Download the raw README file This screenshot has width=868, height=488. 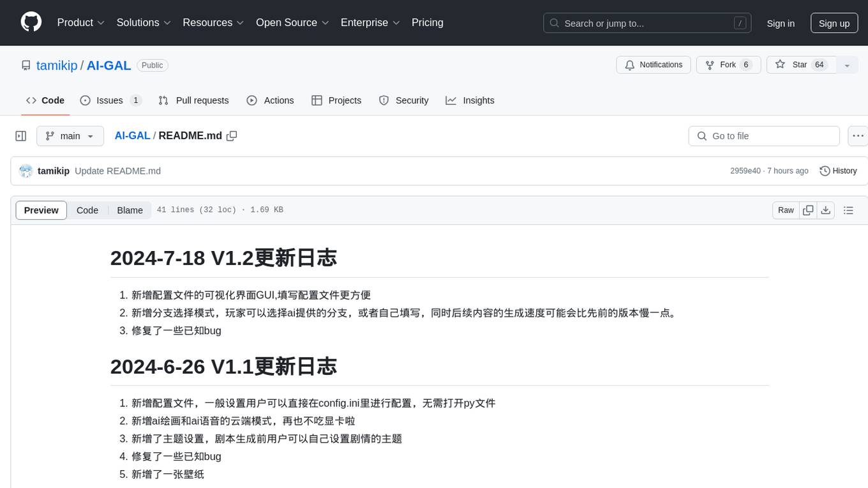826,210
